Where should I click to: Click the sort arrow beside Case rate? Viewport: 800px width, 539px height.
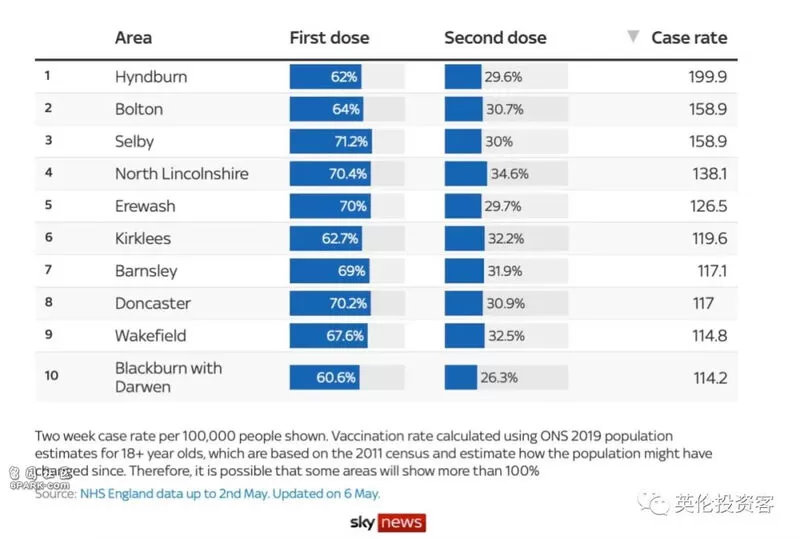pos(633,36)
